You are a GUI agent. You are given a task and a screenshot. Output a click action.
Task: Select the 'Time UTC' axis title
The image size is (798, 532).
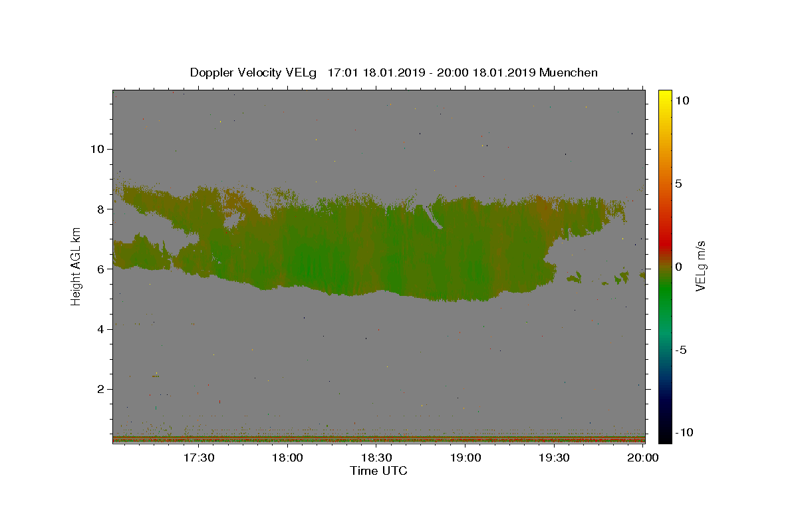coord(378,471)
